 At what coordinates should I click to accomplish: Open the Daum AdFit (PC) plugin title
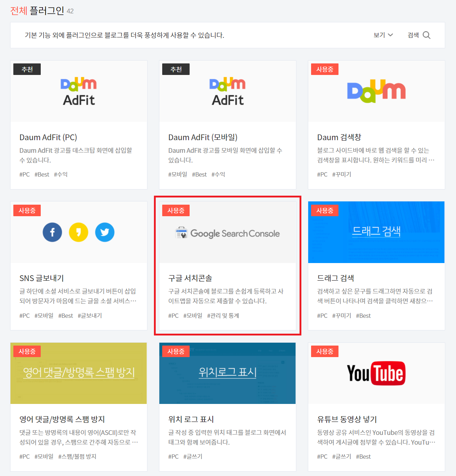[x=48, y=137]
